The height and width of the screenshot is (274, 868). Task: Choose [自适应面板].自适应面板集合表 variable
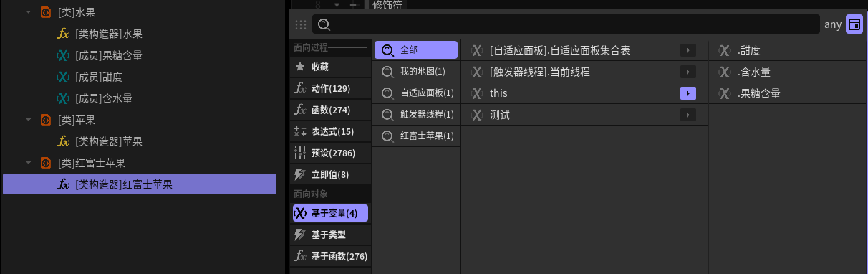[x=584, y=51]
